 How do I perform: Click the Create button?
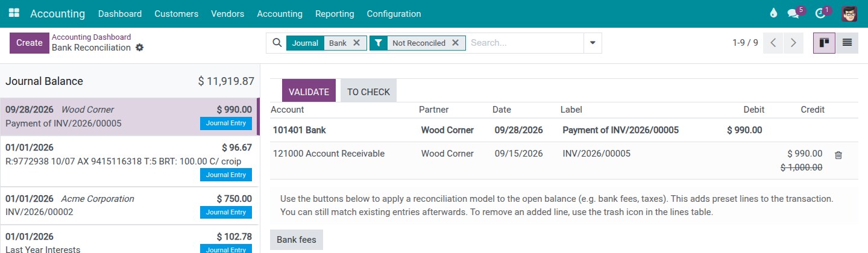pyautogui.click(x=30, y=43)
